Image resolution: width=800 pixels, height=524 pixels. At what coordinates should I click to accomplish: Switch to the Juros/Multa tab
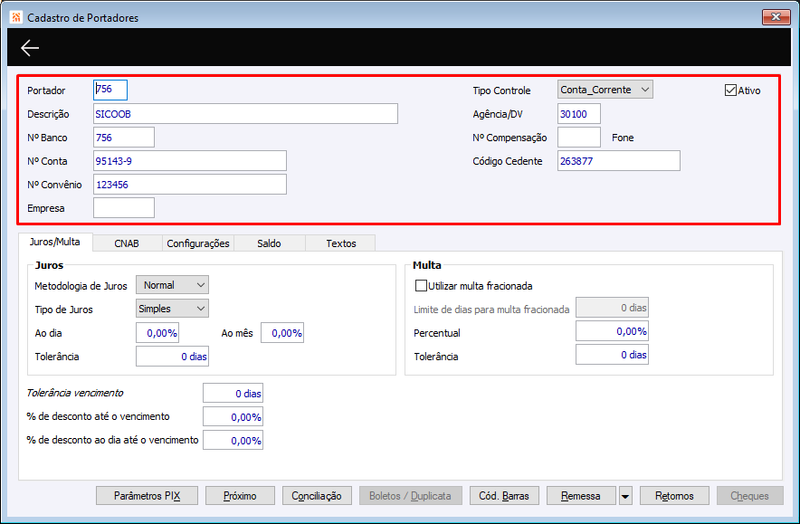55,242
